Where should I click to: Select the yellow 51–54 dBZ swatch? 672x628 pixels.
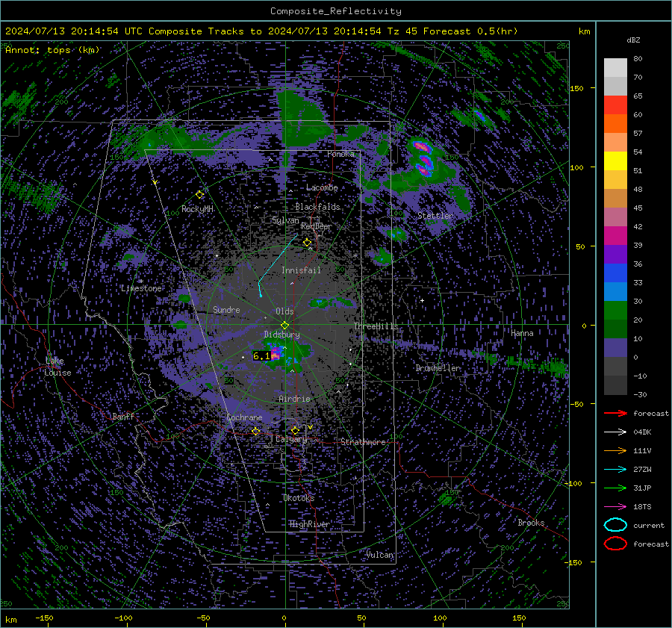coord(615,161)
